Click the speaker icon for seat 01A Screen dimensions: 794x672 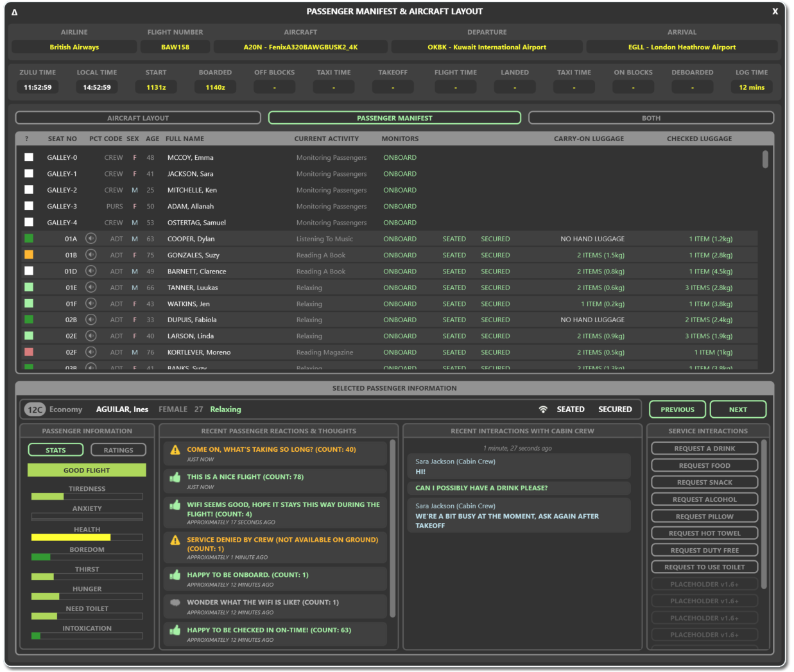click(91, 239)
